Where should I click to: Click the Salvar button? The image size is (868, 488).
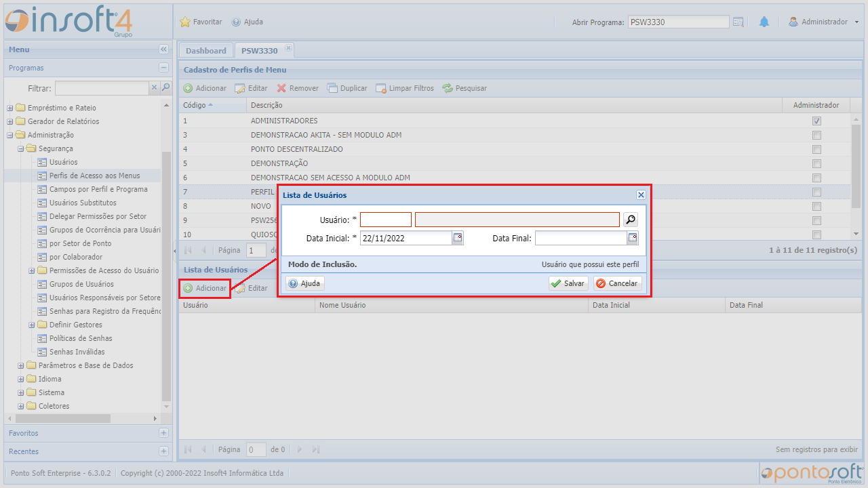568,283
